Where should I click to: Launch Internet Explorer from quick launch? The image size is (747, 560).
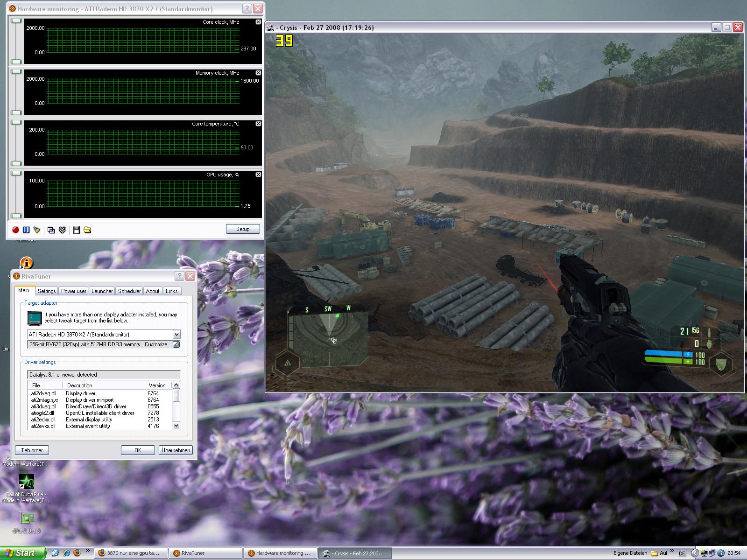click(x=66, y=553)
